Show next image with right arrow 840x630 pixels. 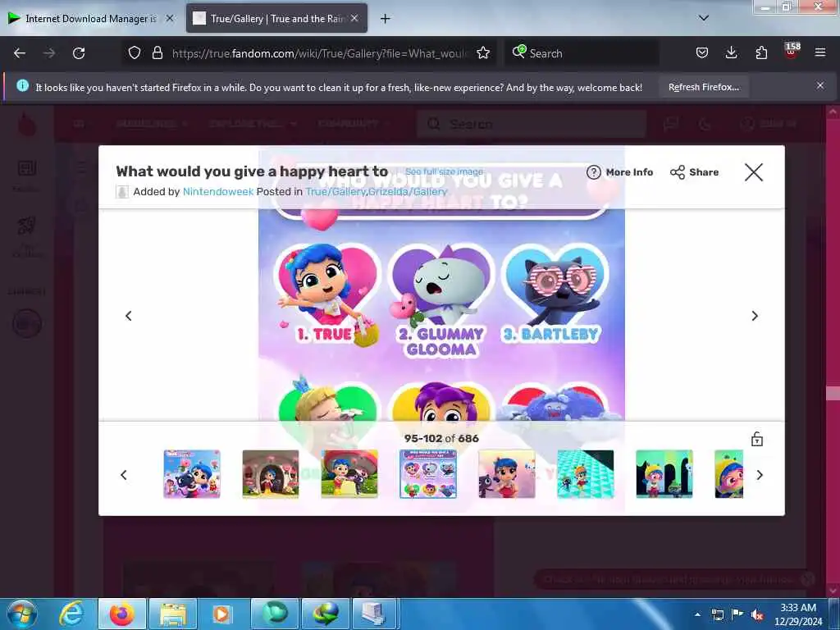[x=755, y=316]
